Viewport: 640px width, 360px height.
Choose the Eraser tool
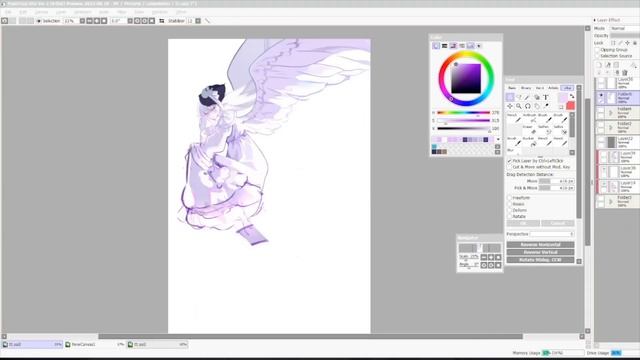[530, 130]
